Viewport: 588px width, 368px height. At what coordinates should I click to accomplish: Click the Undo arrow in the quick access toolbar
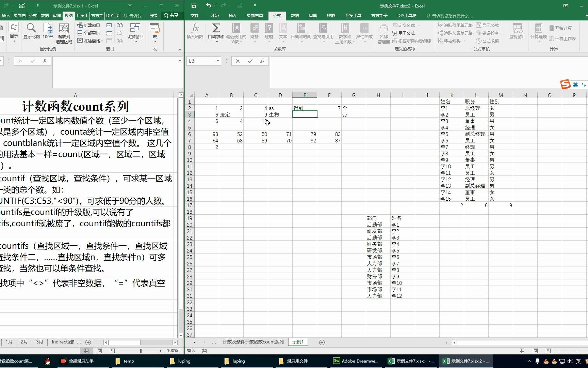coord(208,5)
